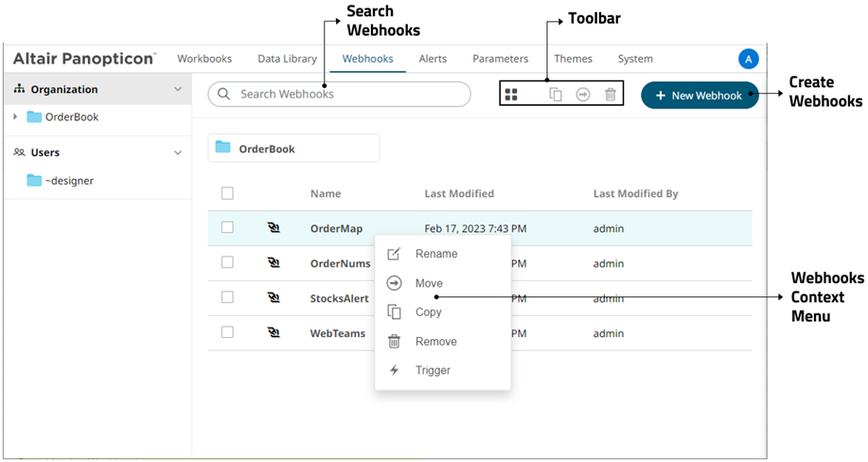Click the toolbar Move icon
This screenshot has width=868, height=462.
pyautogui.click(x=583, y=95)
